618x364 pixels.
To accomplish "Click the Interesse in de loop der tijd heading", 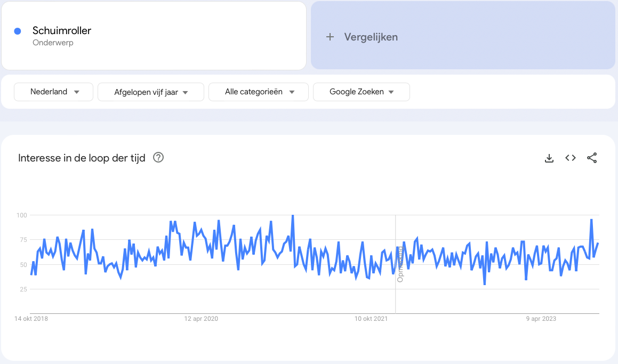I will (x=82, y=158).
